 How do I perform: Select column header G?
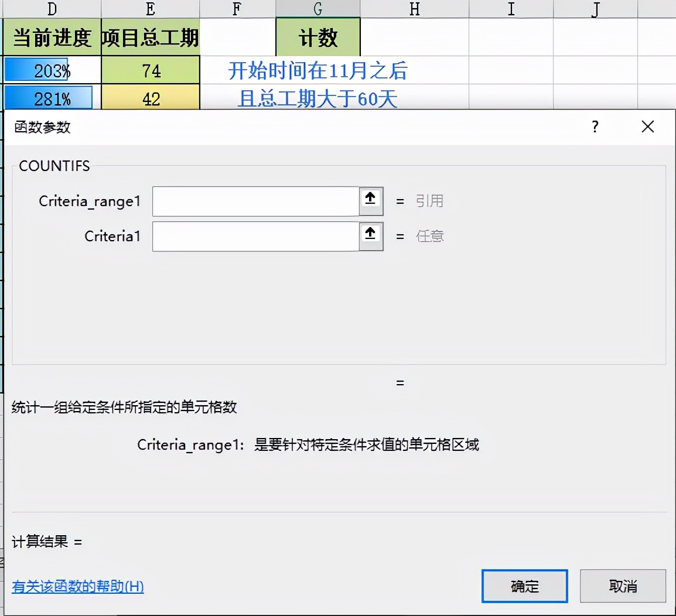click(317, 9)
